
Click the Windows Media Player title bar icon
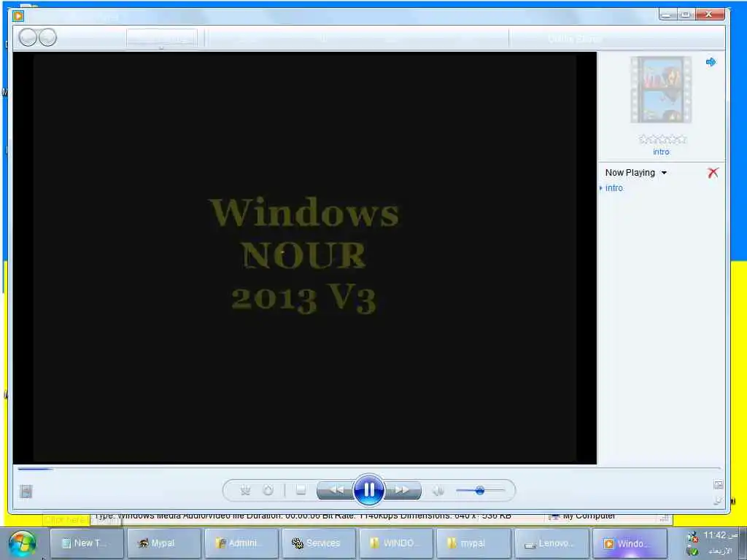18,16
